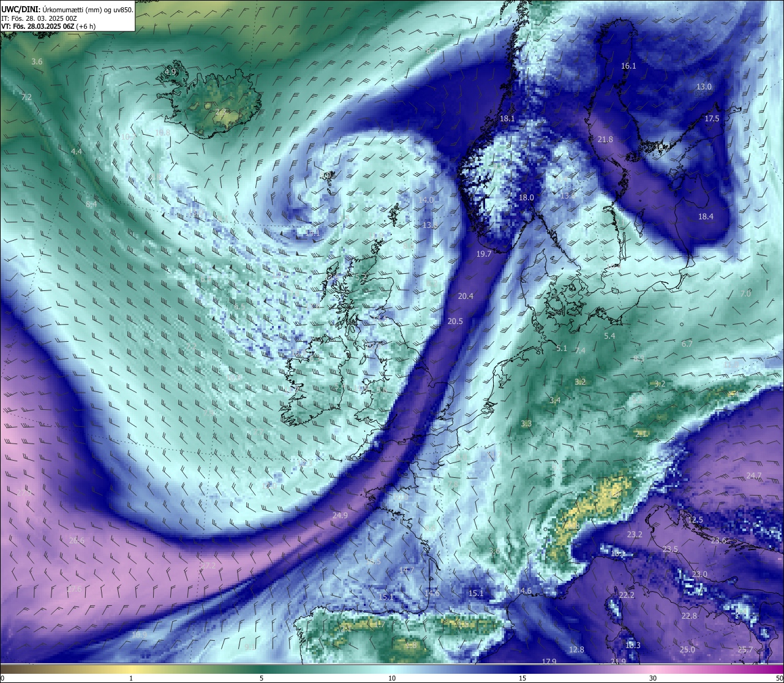Click the '10' tick label on the color scale
Image resolution: width=784 pixels, height=683 pixels.
point(392,678)
